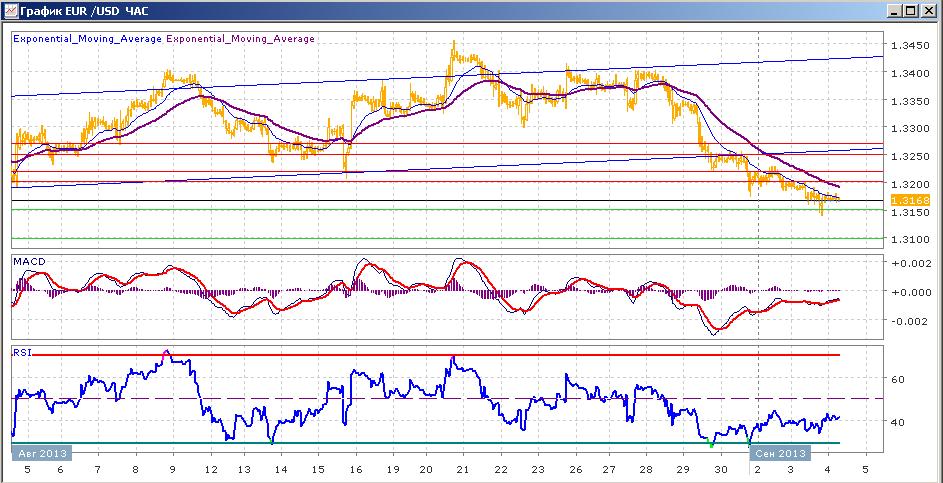The image size is (943, 483).
Task: Click the date label 22 on time axis
Action: [501, 469]
